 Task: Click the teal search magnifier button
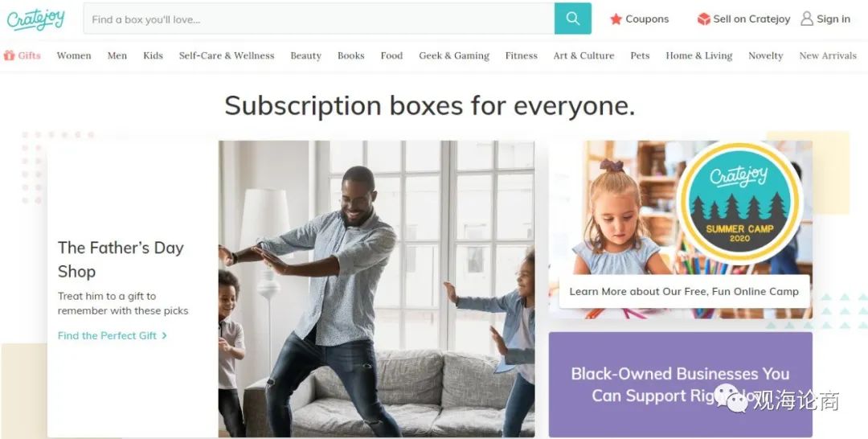coord(573,18)
